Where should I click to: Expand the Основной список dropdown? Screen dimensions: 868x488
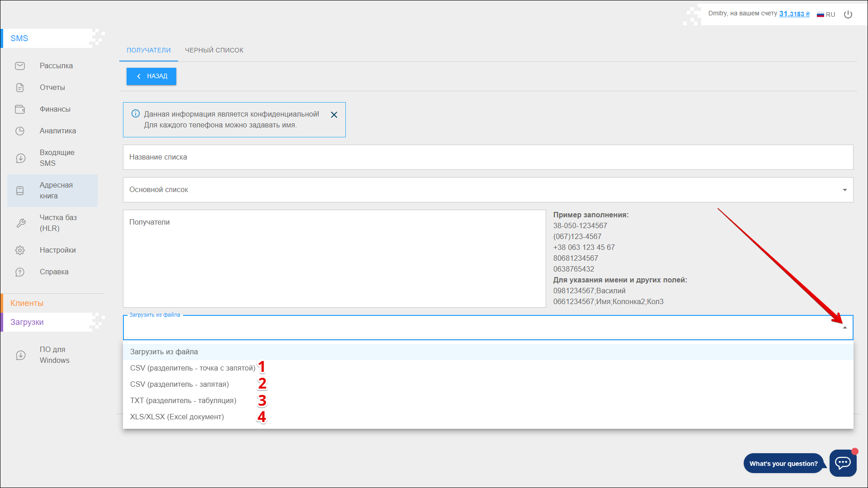(844, 190)
